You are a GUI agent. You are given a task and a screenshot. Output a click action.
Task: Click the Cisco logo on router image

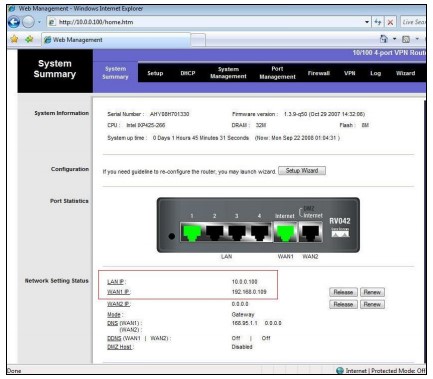[340, 232]
